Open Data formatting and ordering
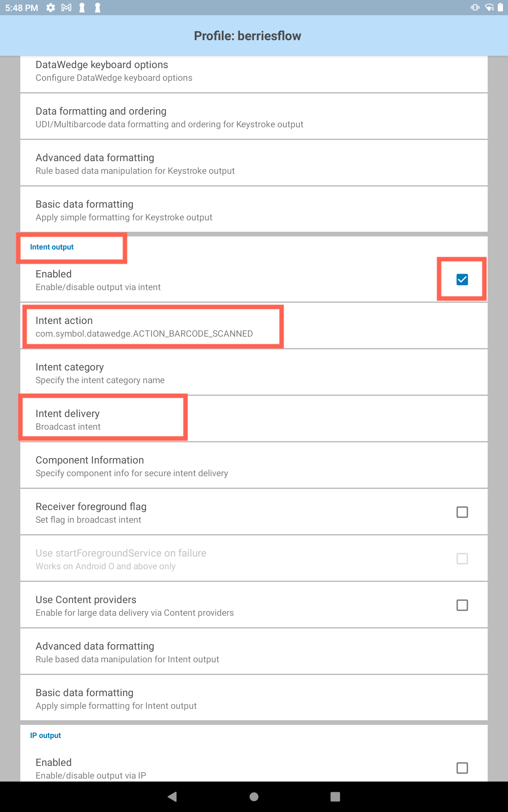Image resolution: width=508 pixels, height=812 pixels. tap(254, 117)
